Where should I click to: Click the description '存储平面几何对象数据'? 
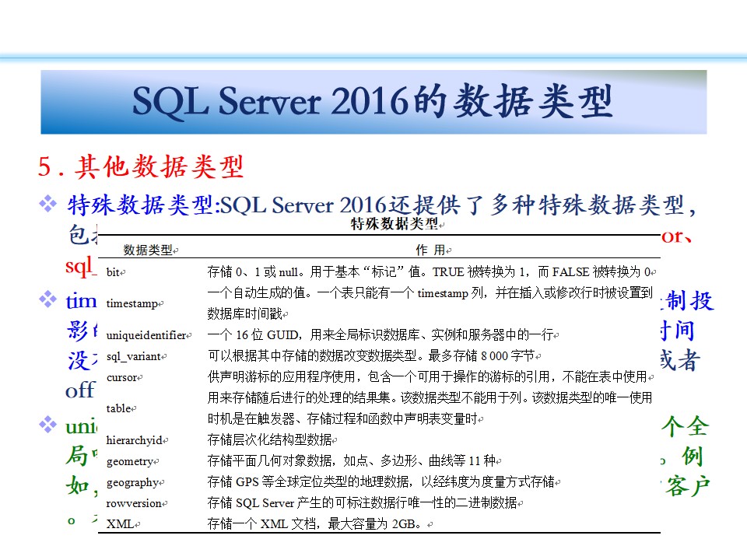pos(270,460)
